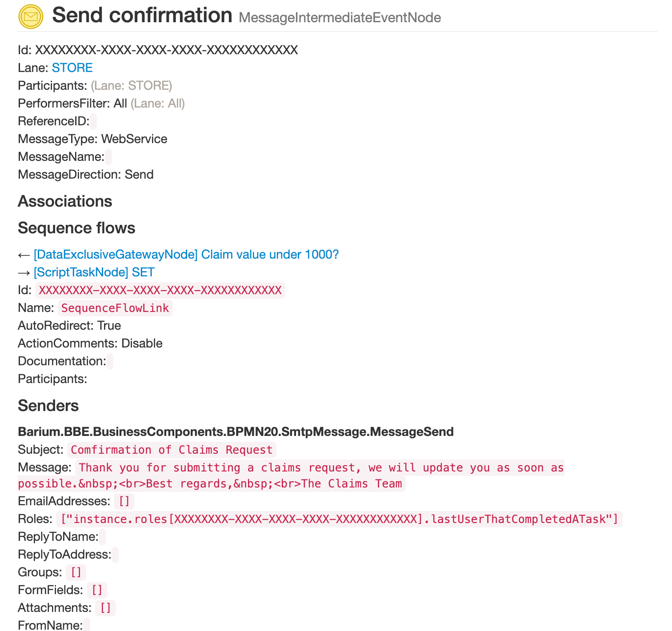Click the 'Send confirmation' heading title
The width and height of the screenshot is (672, 631).
[142, 16]
